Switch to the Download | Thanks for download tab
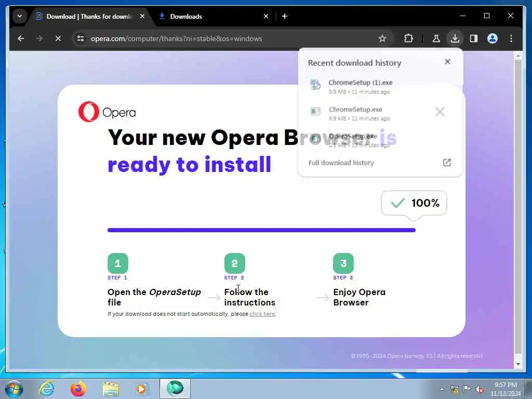Viewport: 532px width, 399px height. 89,16
